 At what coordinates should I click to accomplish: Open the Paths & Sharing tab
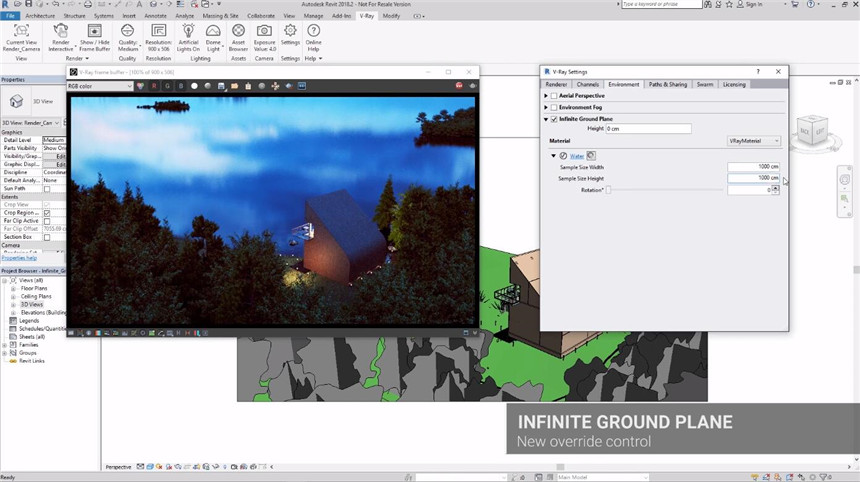667,84
